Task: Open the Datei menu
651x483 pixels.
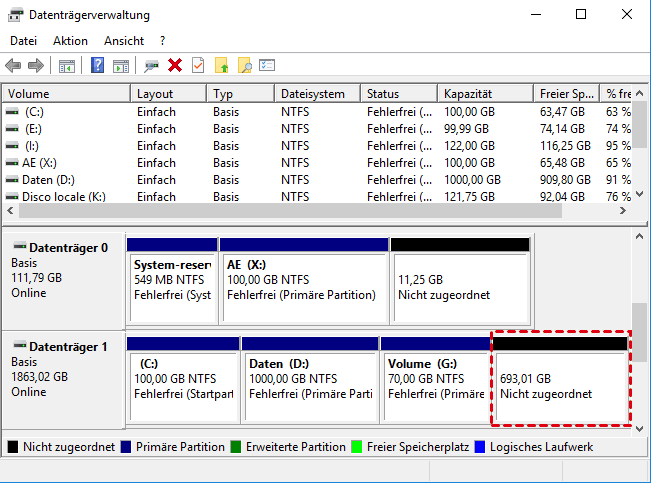Action: point(24,41)
